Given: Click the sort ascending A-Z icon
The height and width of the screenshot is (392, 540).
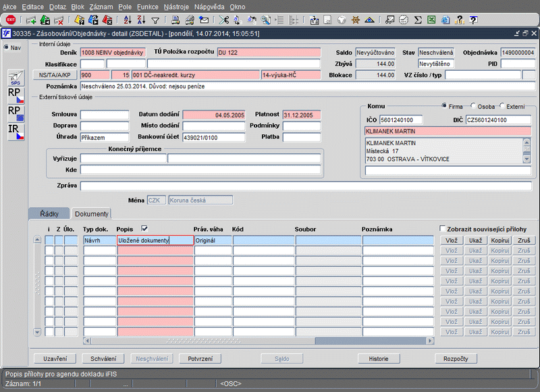Looking at the screenshot, I should 127,20.
